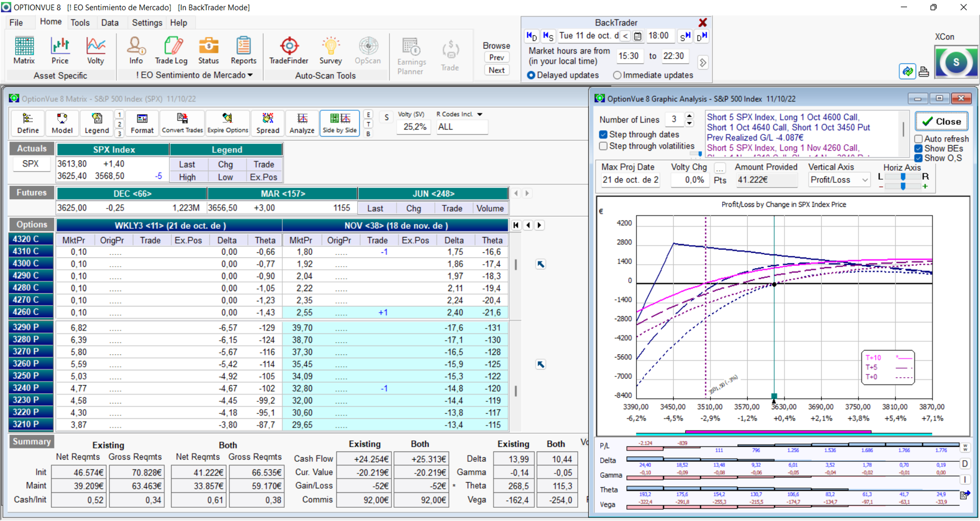Close the BackTrader panel with red X
This screenshot has width=980, height=521.
[x=703, y=23]
